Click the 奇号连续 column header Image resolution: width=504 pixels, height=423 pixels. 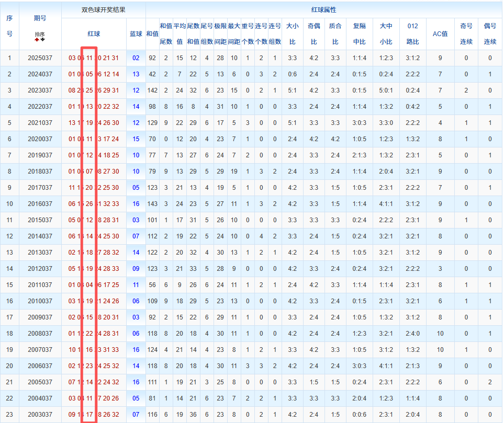[x=466, y=34]
